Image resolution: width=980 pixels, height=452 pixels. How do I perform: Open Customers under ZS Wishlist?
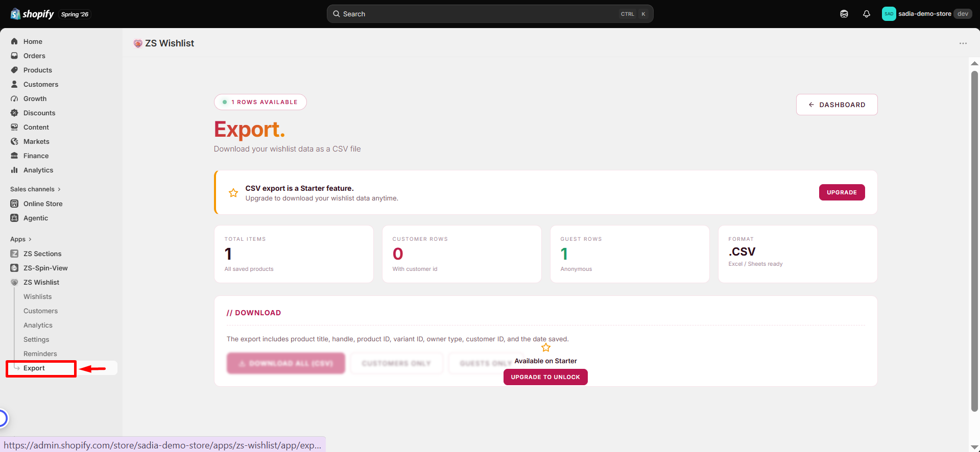click(40, 311)
